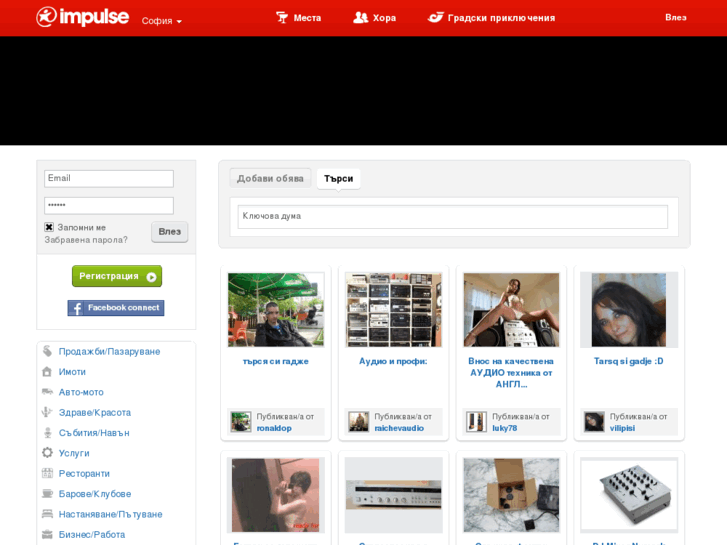Click the briefcase icon next to Бизнес/Работа
The image size is (727, 545).
point(47,534)
